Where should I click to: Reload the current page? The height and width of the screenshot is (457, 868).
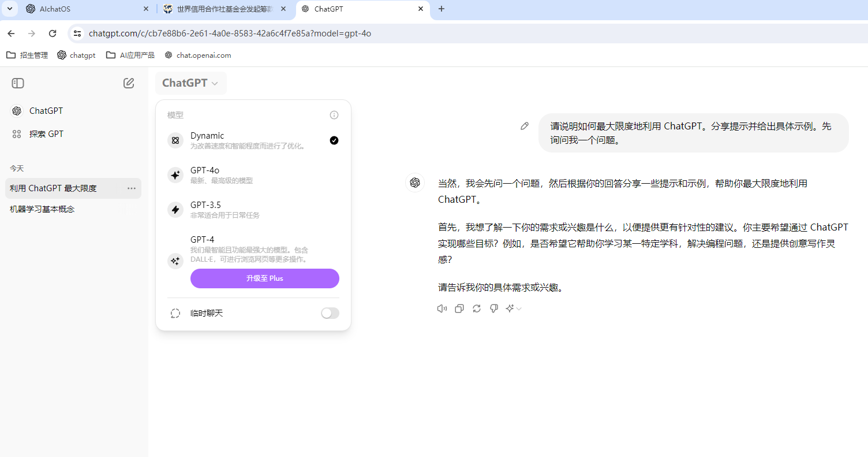click(53, 34)
